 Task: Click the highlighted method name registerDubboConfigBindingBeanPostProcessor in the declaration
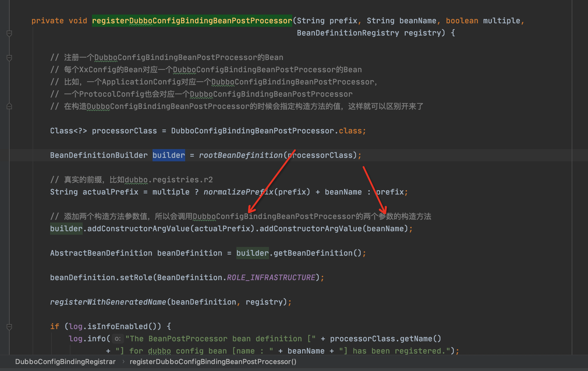coord(192,21)
